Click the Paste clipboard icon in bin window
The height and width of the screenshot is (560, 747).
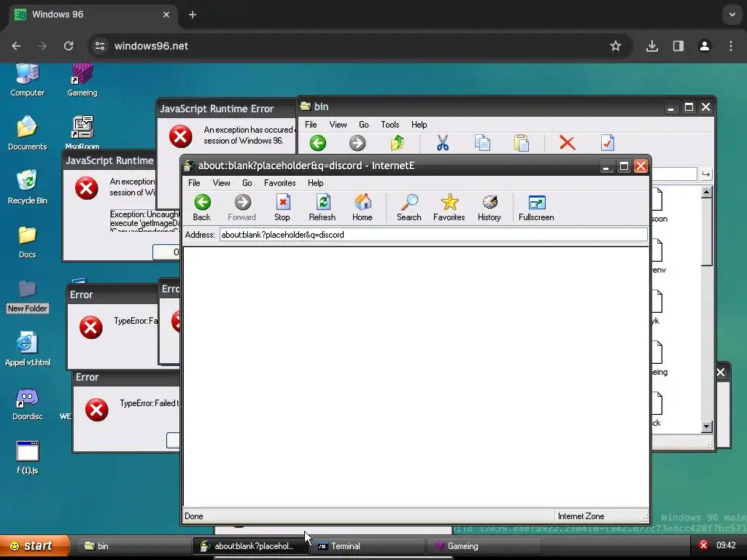coord(522,143)
